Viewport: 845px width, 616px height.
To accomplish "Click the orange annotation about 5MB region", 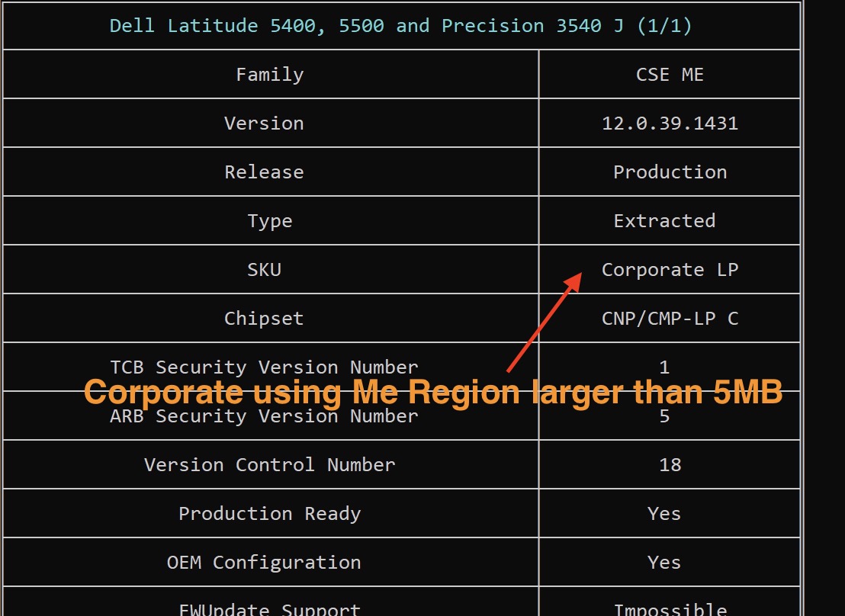I will (x=433, y=392).
